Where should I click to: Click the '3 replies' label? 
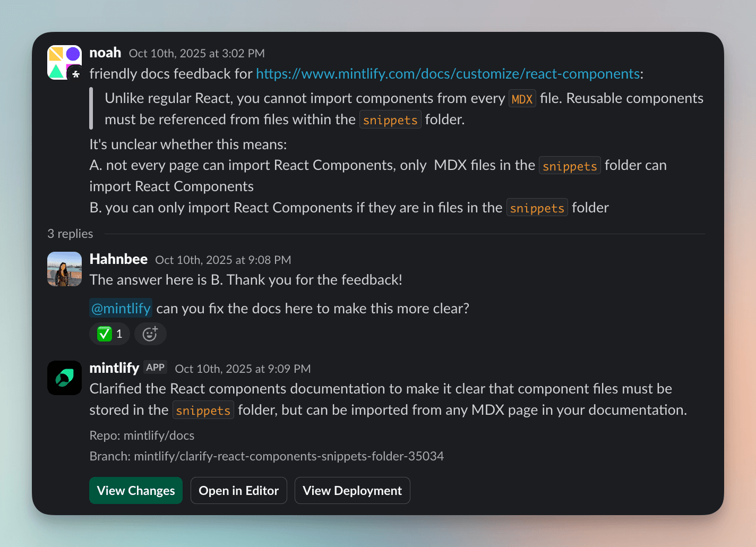[x=70, y=234]
